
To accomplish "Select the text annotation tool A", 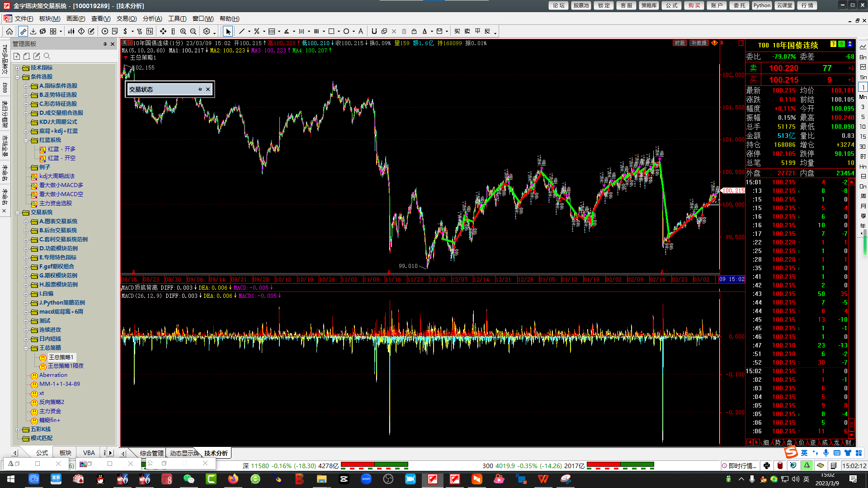I will [x=361, y=31].
